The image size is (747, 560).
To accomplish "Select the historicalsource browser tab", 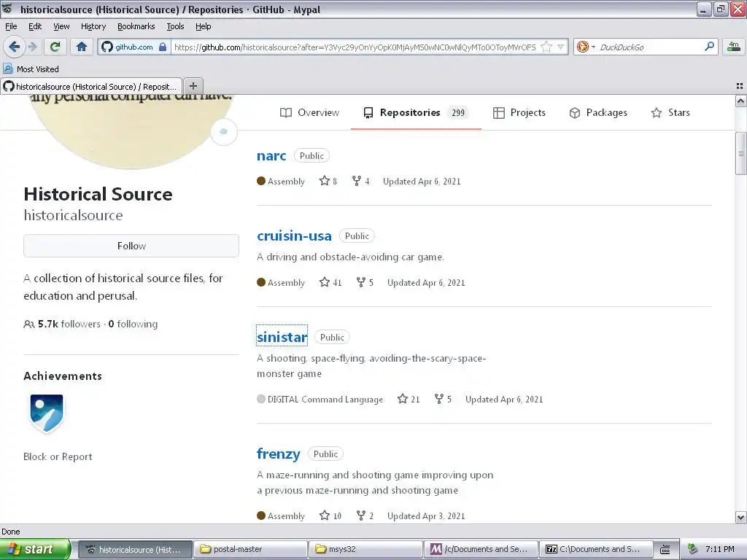I will (91, 86).
